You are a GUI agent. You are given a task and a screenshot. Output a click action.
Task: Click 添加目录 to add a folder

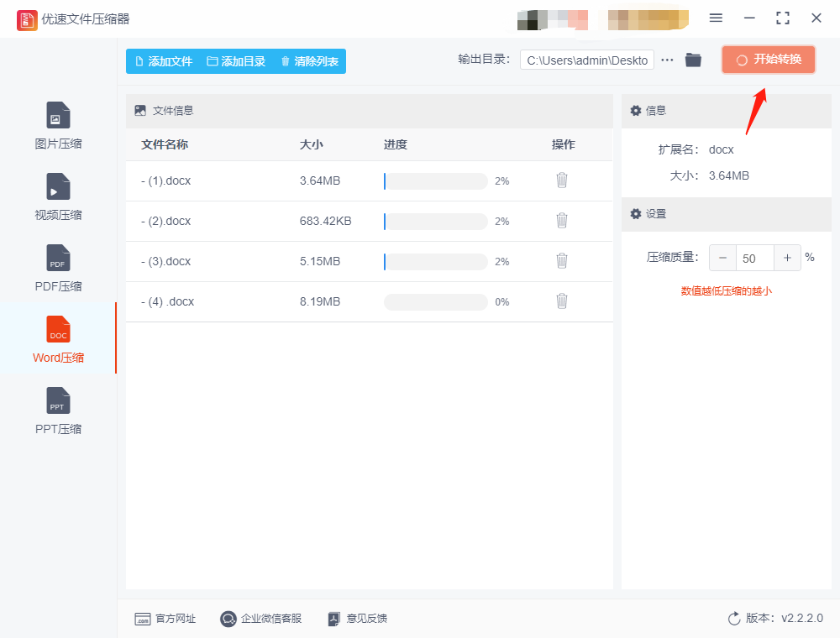237,60
